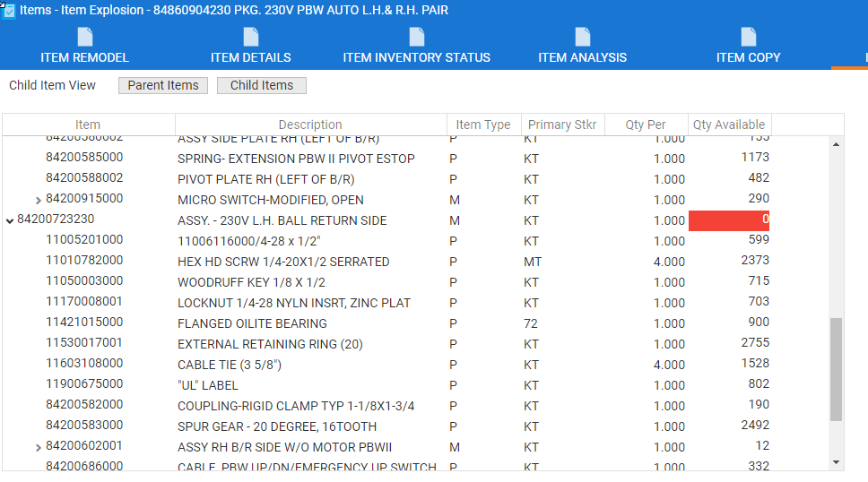Image resolution: width=868 pixels, height=482 pixels.
Task: Click the Item Remodel document icon
Action: 84,37
